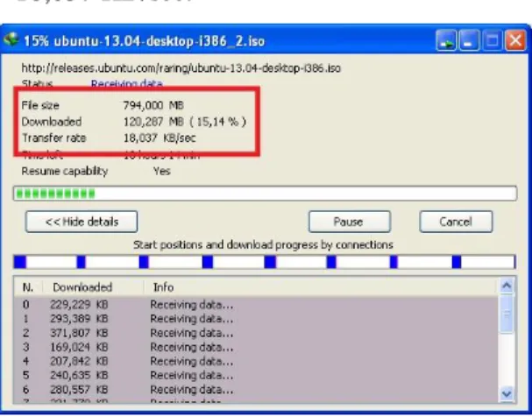Click the green download progress bar
The width and height of the screenshot is (532, 417).
265,194
